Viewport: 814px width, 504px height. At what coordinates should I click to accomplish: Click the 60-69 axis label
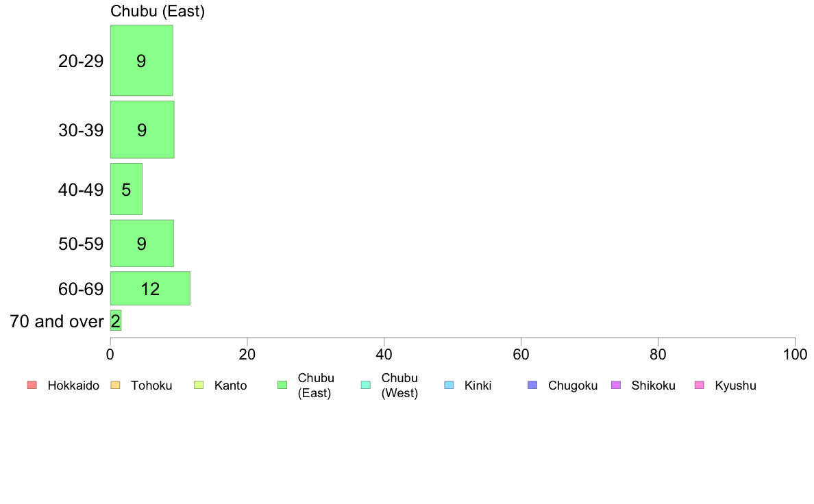point(80,288)
